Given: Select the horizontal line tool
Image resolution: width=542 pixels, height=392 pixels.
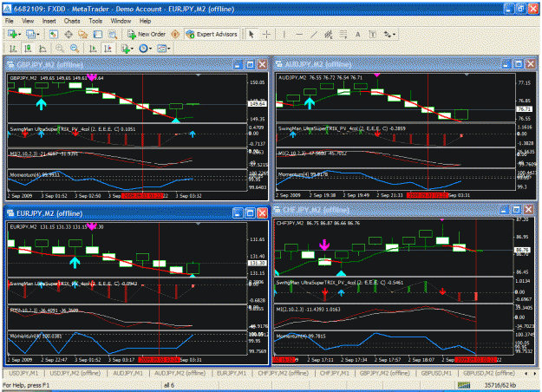Looking at the screenshot, I should [299, 34].
